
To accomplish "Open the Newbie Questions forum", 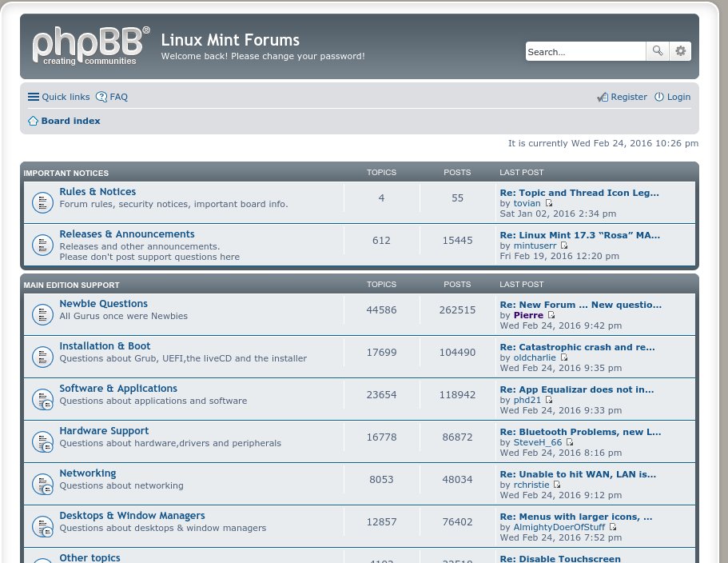I will click(x=104, y=303).
